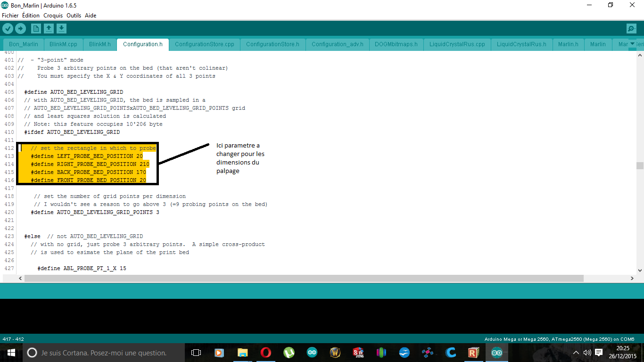Open SolidWorks 2016 from the taskbar
644x362 pixels.
(358, 353)
